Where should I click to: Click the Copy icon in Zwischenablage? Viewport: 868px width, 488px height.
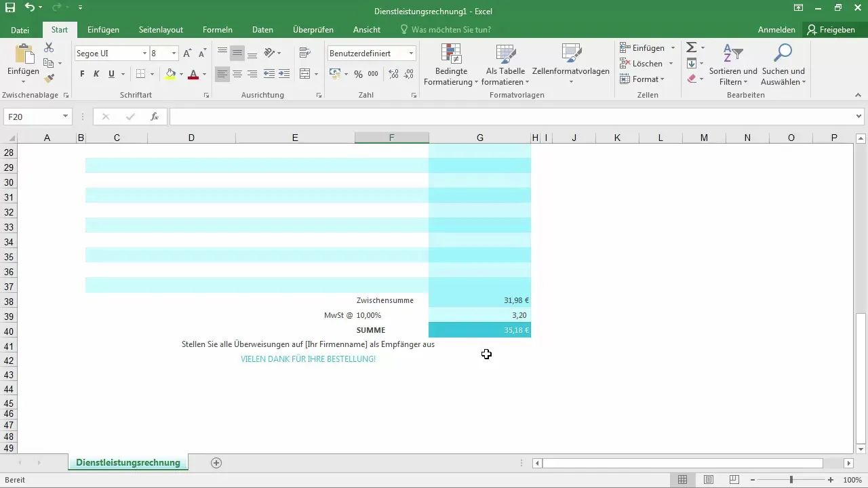point(49,63)
